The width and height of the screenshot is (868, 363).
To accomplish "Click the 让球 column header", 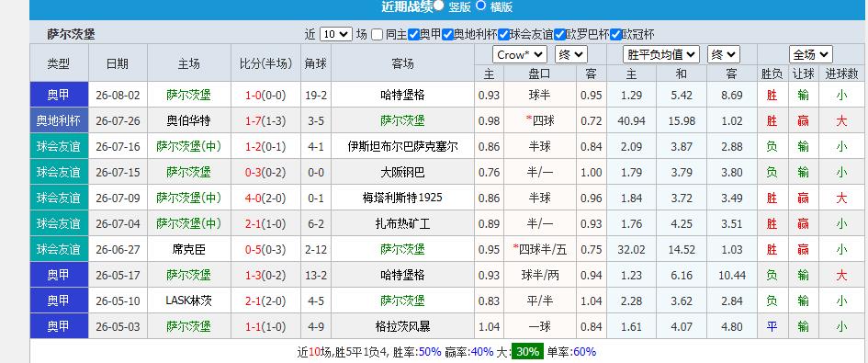I will (x=803, y=74).
